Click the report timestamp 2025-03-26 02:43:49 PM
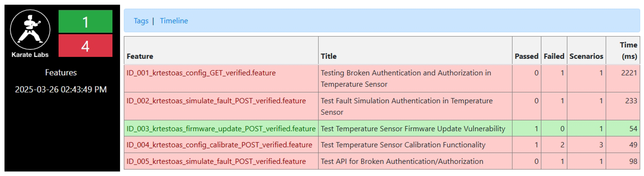This screenshot has height=176, width=644. 61,90
